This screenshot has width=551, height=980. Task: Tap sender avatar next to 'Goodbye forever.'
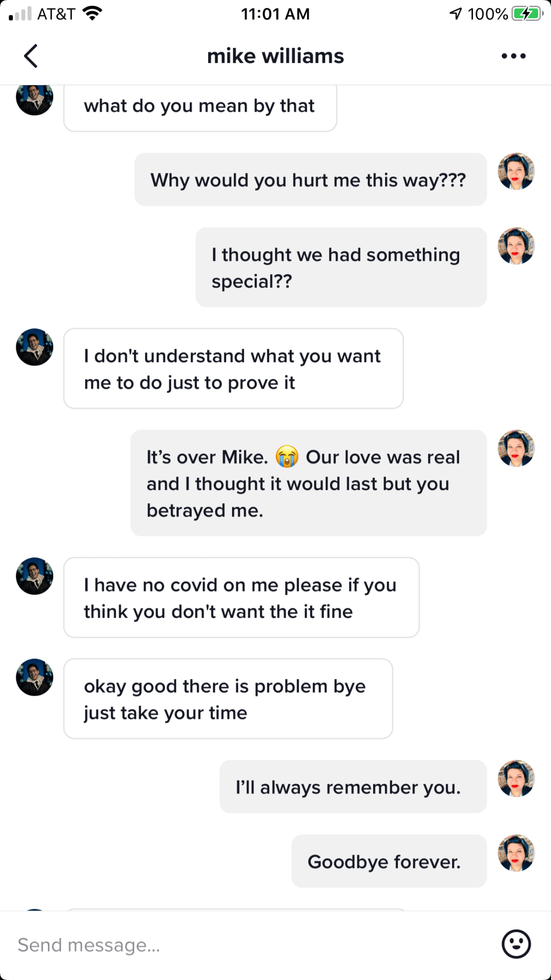click(516, 853)
